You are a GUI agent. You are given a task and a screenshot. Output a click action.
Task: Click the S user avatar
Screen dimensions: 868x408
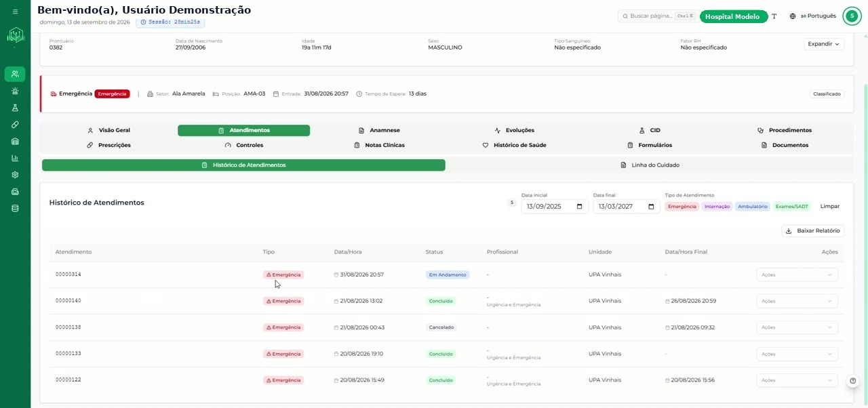pos(852,16)
